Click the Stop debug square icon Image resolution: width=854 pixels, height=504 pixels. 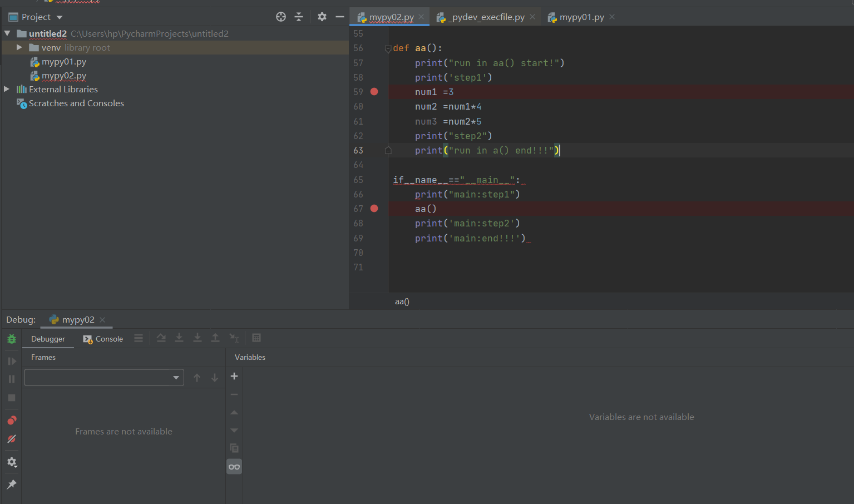point(12,398)
